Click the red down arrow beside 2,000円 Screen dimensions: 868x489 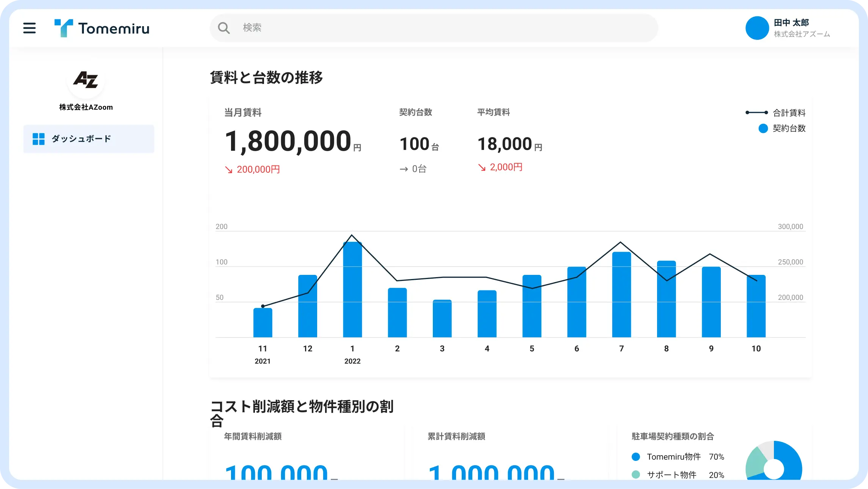click(x=481, y=167)
